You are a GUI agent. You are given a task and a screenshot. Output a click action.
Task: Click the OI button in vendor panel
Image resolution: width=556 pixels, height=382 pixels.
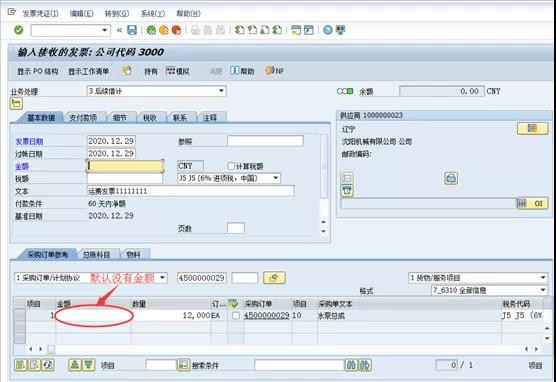532,203
